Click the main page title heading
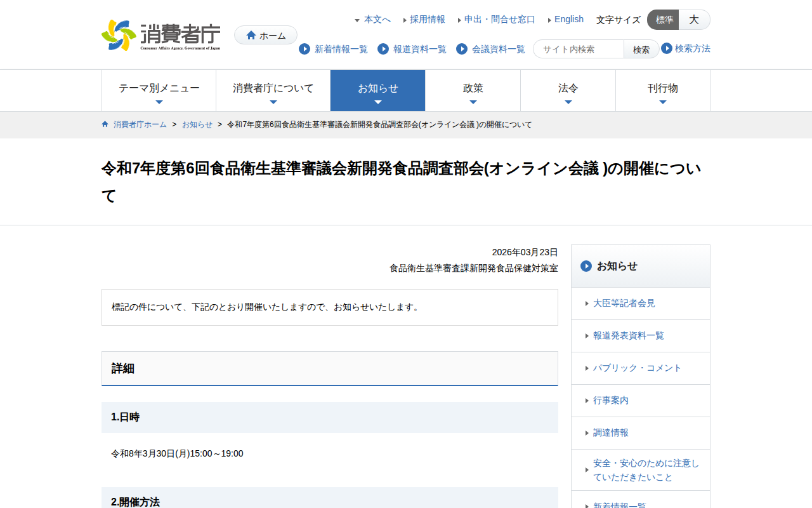 point(402,182)
